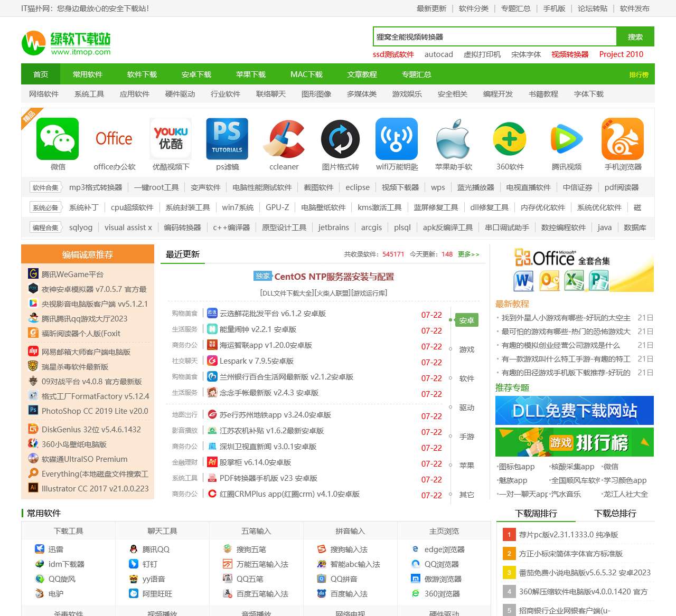Select the 游戏 category in update timeline
The width and height of the screenshot is (676, 616).
[x=467, y=349]
